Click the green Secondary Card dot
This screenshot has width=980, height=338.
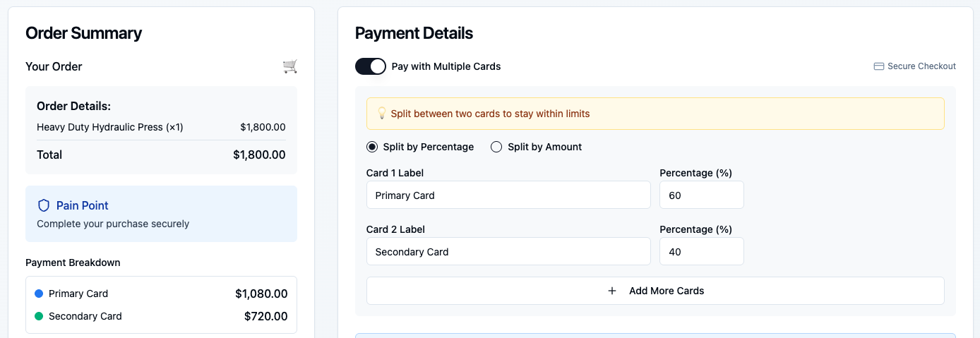(x=39, y=316)
